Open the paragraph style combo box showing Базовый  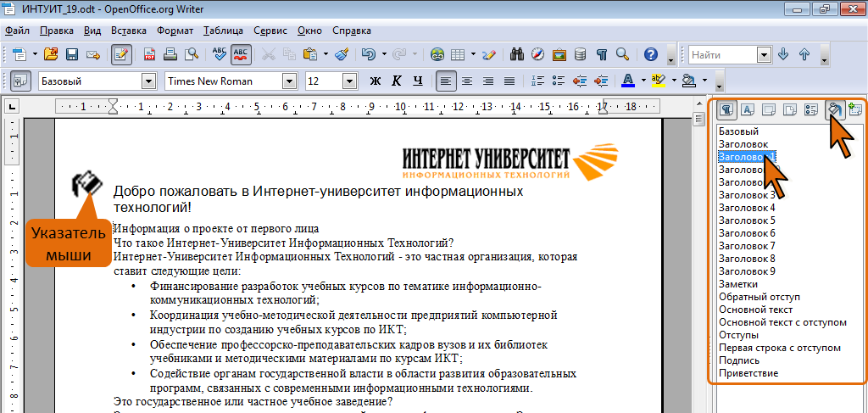(149, 81)
